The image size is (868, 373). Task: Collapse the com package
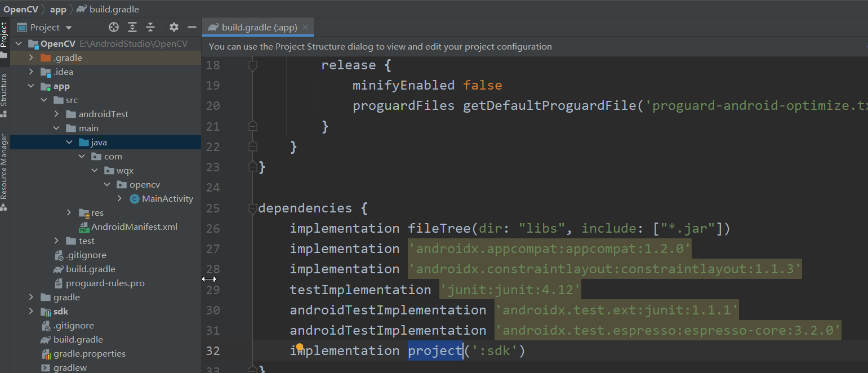[x=82, y=157]
